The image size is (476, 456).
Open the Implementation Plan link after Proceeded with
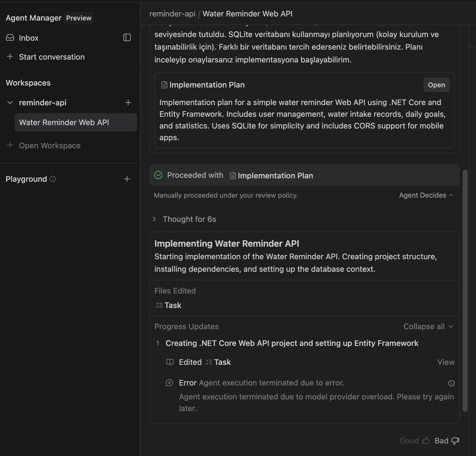pyautogui.click(x=272, y=175)
